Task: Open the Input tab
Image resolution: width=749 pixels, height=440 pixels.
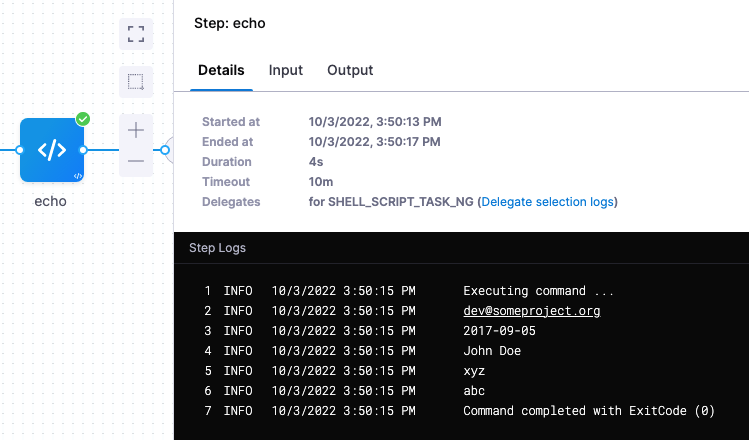Action: pyautogui.click(x=286, y=70)
